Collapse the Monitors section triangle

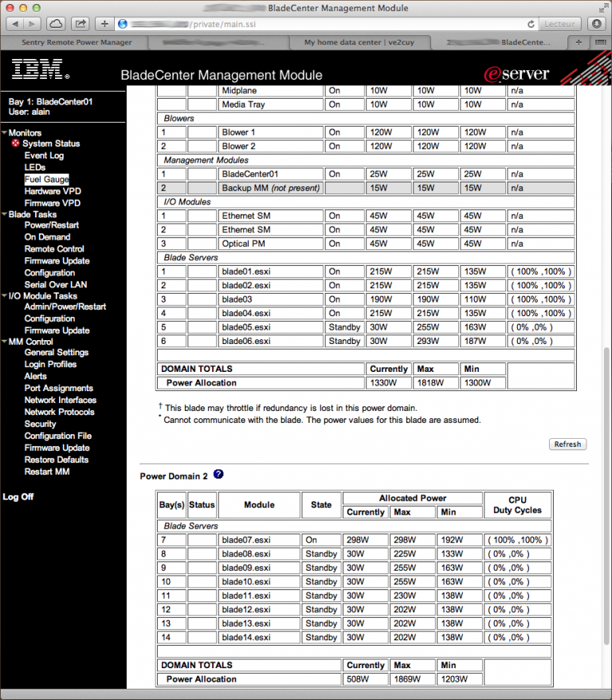5,133
